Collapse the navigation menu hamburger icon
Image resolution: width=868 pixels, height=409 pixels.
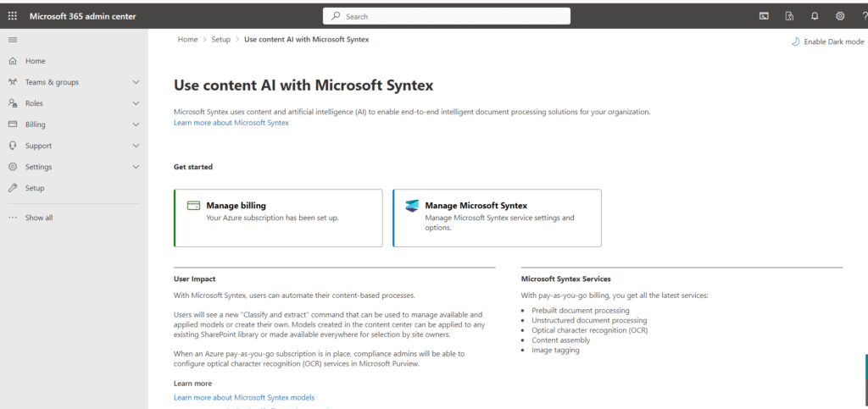[12, 40]
